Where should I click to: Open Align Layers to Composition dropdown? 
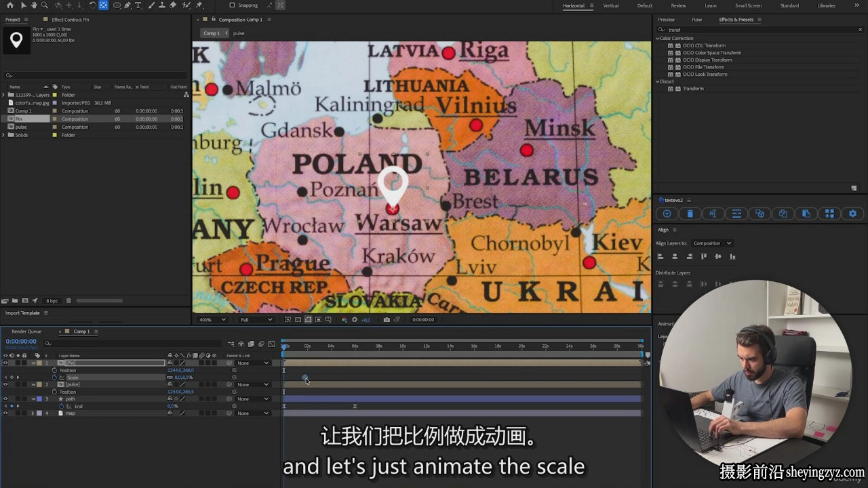click(712, 243)
